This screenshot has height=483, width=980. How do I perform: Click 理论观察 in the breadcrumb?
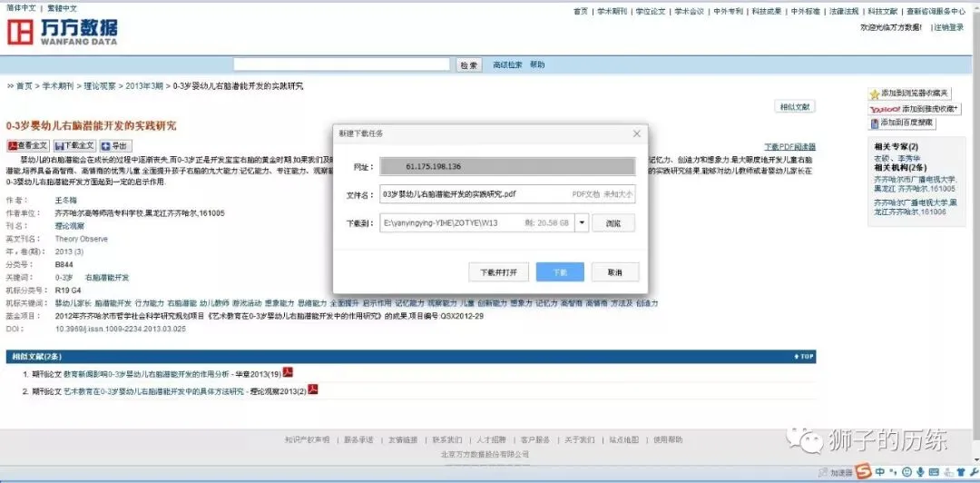point(100,86)
